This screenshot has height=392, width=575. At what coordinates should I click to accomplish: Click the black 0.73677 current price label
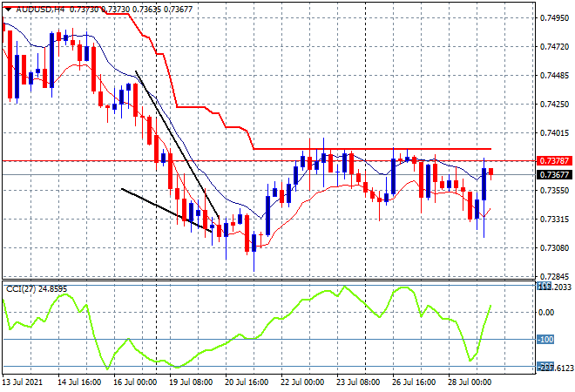pos(554,175)
